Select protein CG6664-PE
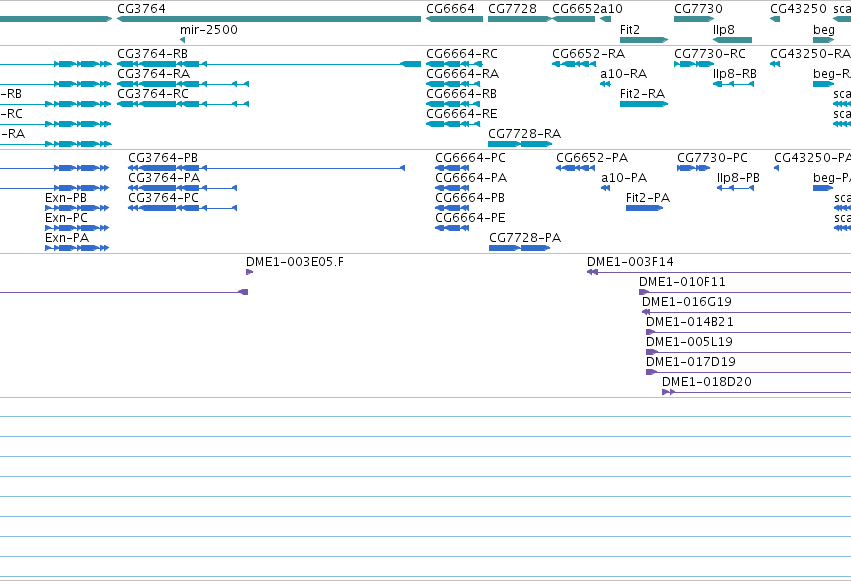The height and width of the screenshot is (581, 851). click(x=452, y=228)
